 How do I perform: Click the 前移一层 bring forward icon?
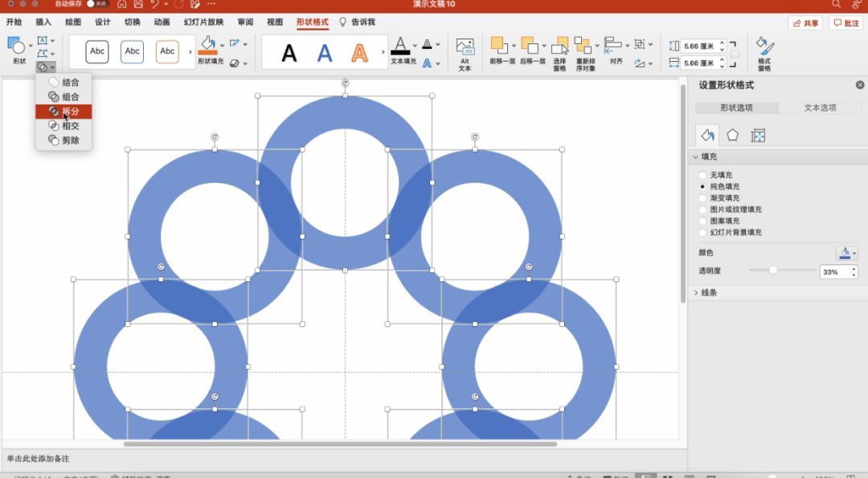499,45
